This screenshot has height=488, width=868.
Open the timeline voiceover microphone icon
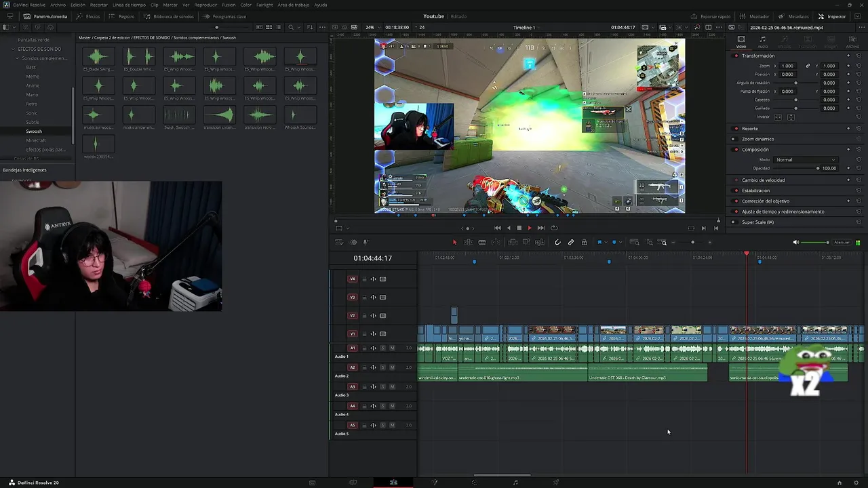click(x=366, y=242)
